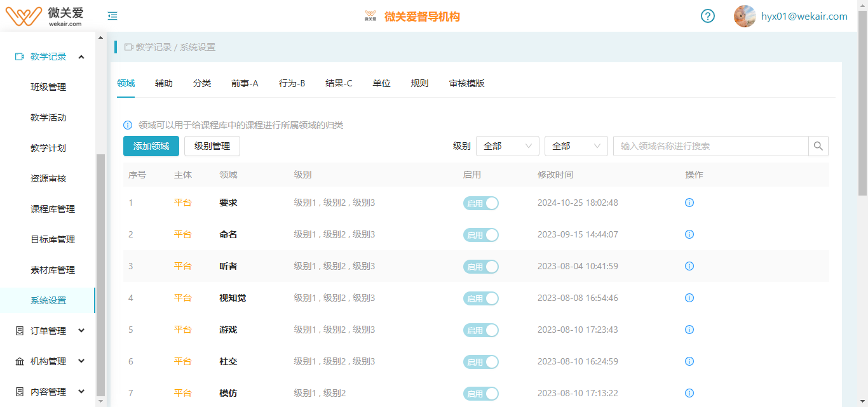Click the 视知觉 domain name cell
Screen dimensions: 868x407
coord(233,298)
